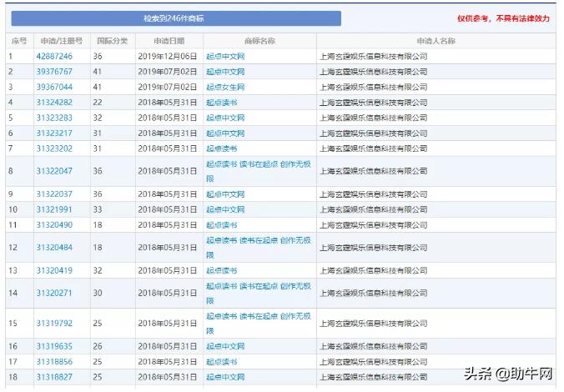The width and height of the screenshot is (564, 392).
Task: Click application number 39367044
Action: pyautogui.click(x=54, y=87)
